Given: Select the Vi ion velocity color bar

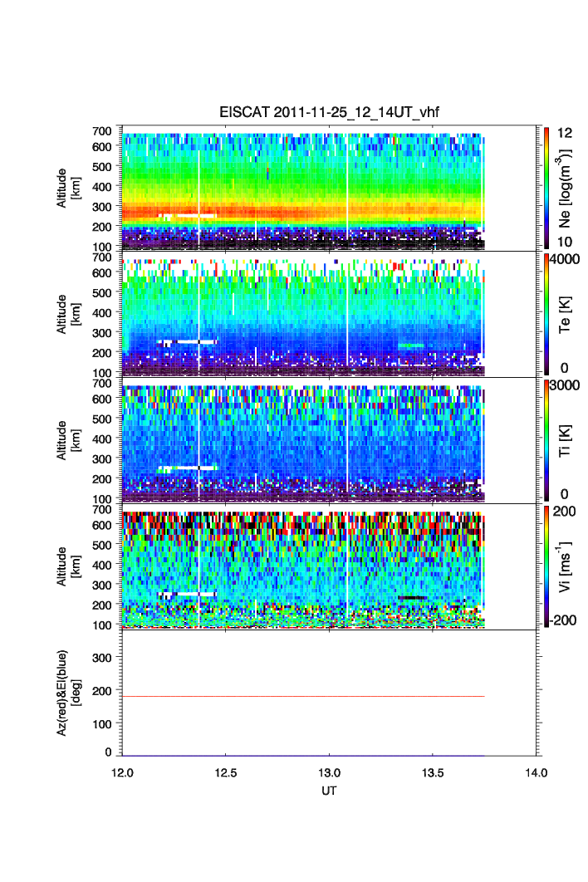Looking at the screenshot, I should pos(546,566).
